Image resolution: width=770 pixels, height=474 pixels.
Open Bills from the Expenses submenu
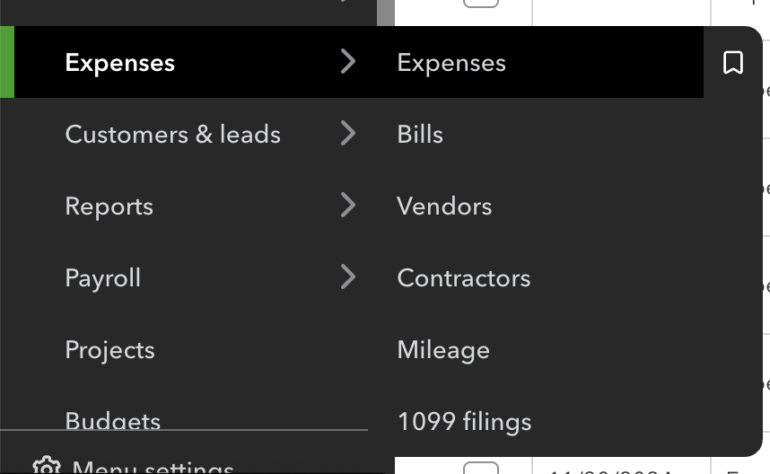pos(420,134)
